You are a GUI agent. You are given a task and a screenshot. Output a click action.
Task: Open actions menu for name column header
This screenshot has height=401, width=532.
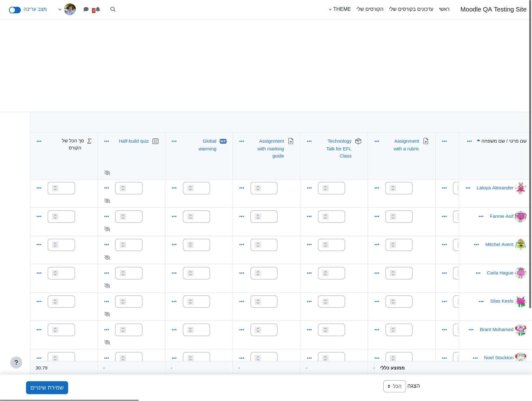tap(469, 141)
